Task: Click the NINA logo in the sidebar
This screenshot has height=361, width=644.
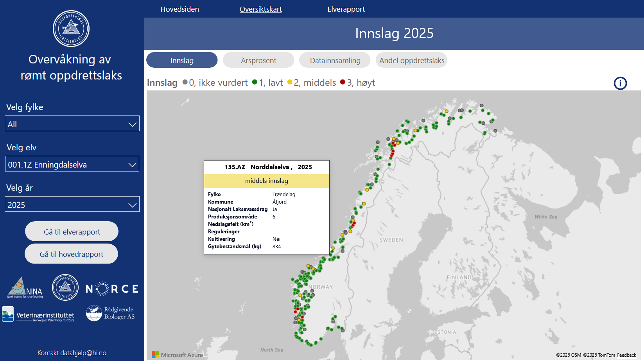Action: click(25, 288)
